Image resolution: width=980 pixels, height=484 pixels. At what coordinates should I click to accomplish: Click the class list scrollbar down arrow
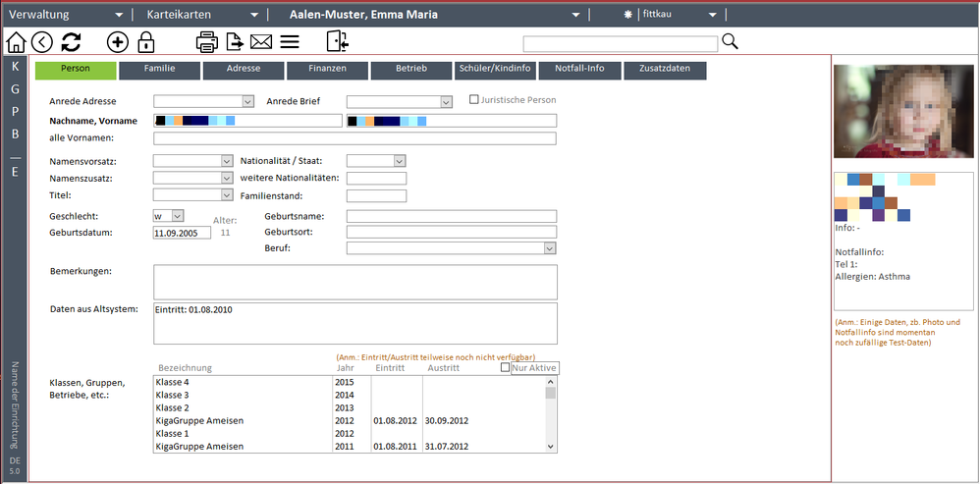[x=550, y=447]
